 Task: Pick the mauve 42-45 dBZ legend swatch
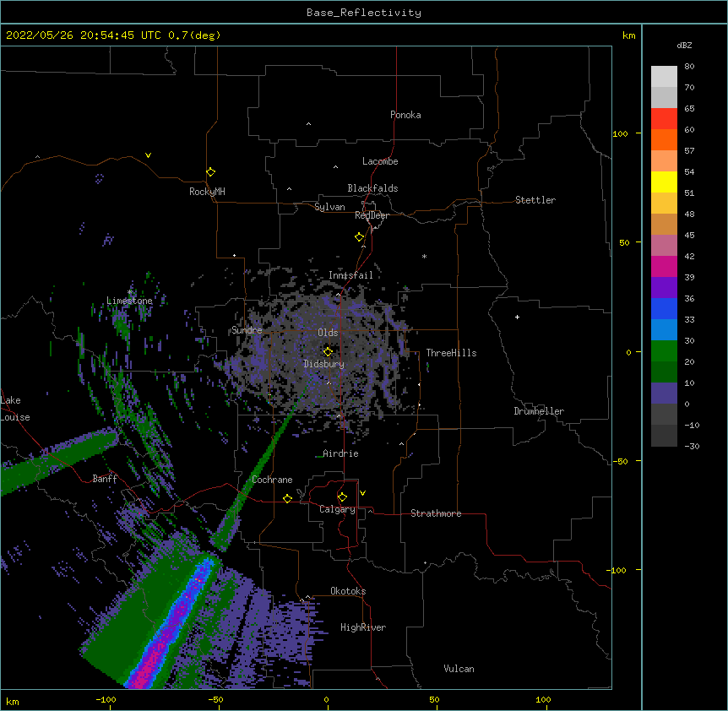point(664,246)
